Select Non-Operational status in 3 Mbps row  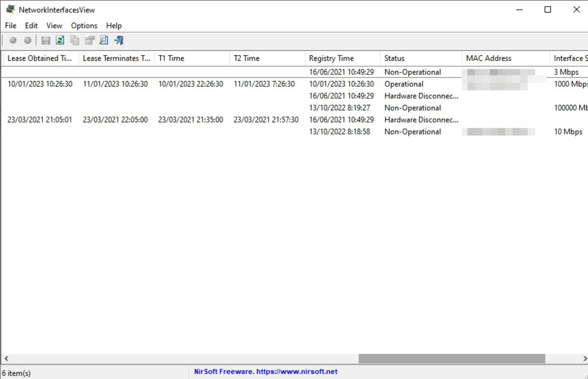click(413, 72)
